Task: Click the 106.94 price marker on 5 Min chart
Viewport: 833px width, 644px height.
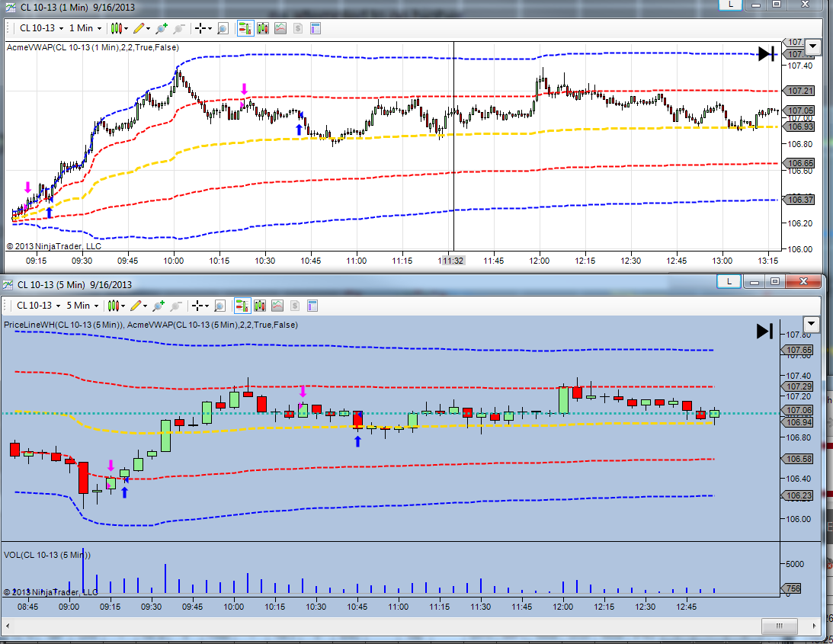Action: [798, 422]
